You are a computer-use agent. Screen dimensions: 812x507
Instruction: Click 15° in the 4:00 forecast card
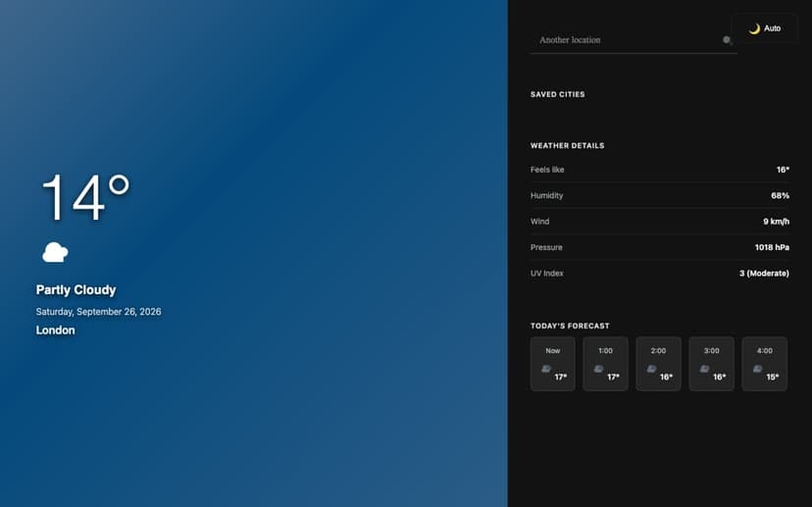pyautogui.click(x=773, y=377)
